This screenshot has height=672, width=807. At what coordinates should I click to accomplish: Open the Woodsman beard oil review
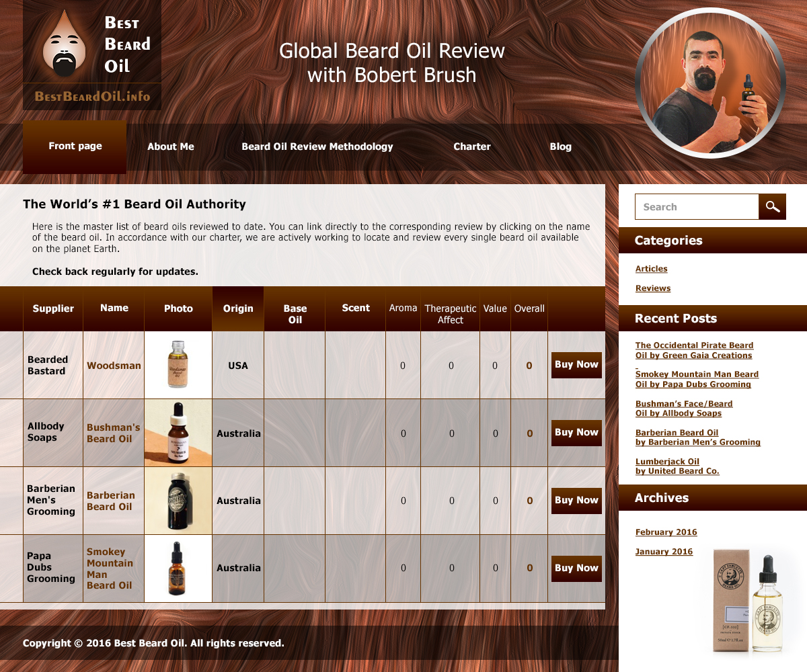click(x=113, y=365)
